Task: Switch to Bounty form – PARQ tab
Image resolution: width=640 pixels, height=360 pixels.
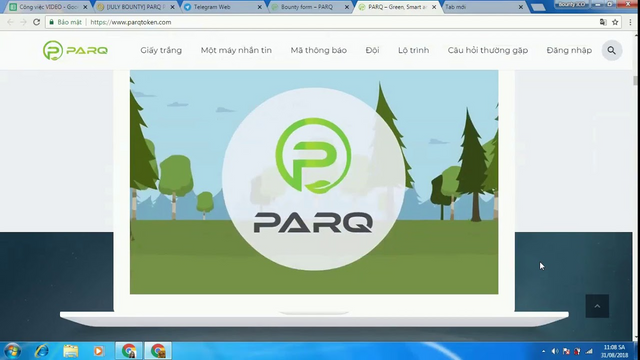Action: coord(310,7)
